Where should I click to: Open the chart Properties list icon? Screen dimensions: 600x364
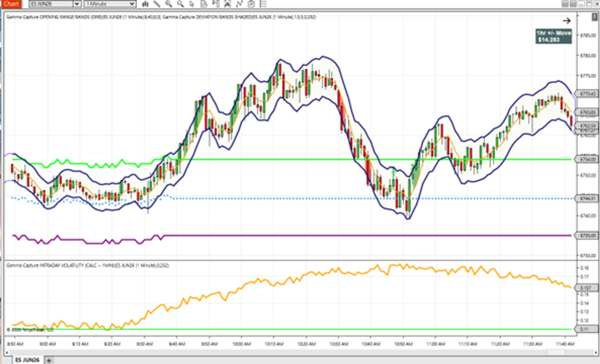[263, 4]
